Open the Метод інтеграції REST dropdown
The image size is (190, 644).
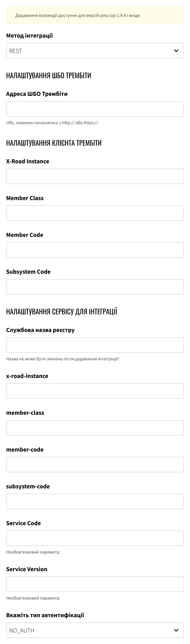(95, 51)
